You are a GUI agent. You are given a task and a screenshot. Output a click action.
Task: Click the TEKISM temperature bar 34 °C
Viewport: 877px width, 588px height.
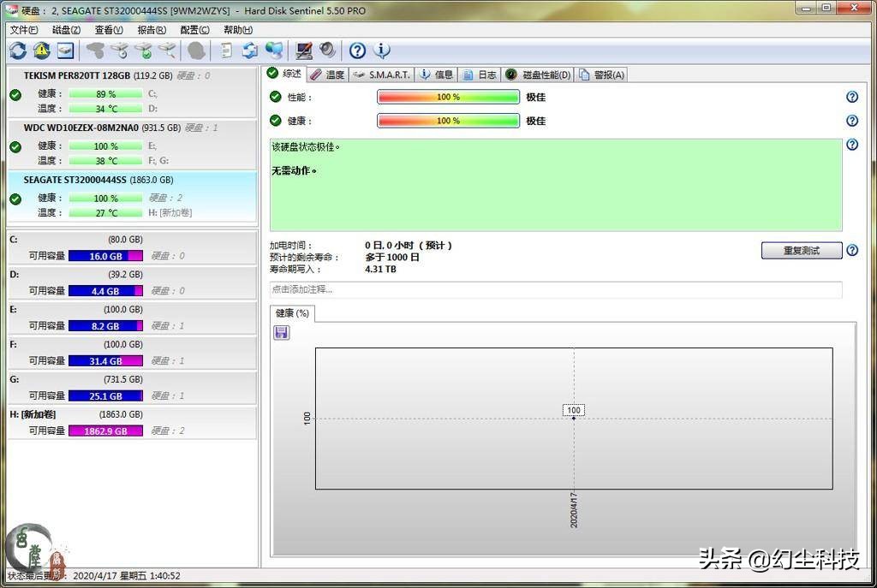tap(105, 109)
